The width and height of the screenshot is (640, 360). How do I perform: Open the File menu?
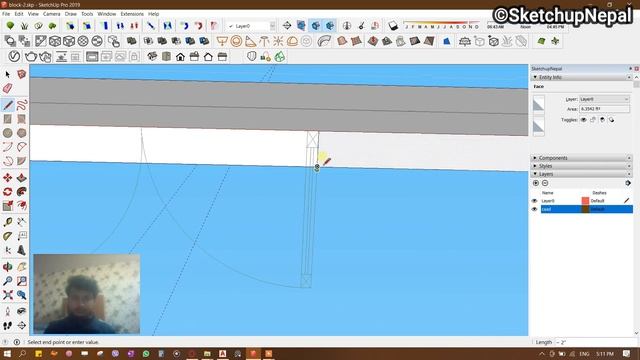coord(6,13)
